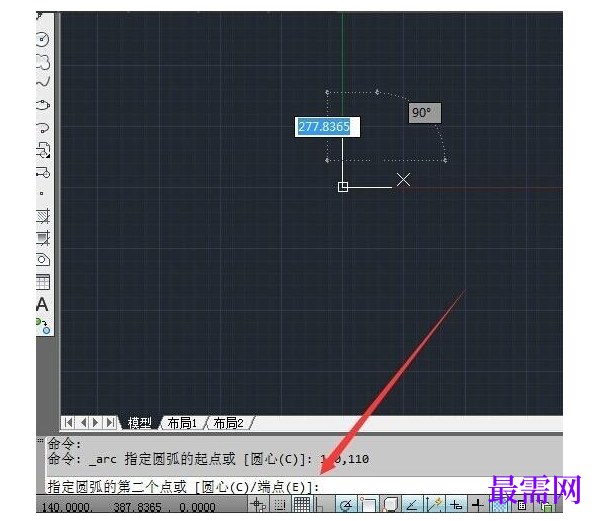Select the Elliptical Arc tool
The image size is (600, 521).
[43, 127]
